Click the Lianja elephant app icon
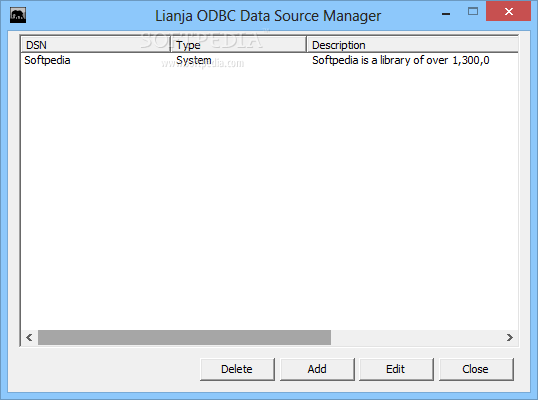Viewport: 538px width, 400px height. click(x=18, y=16)
